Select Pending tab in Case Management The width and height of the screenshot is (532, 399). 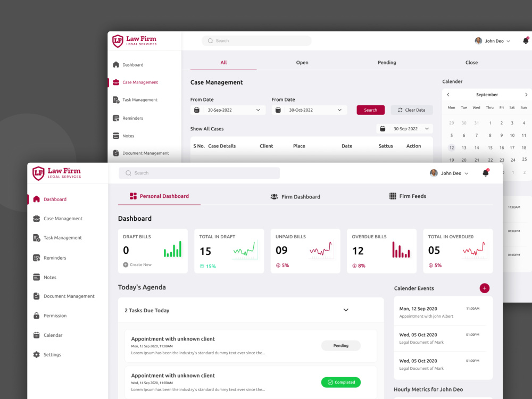(387, 62)
